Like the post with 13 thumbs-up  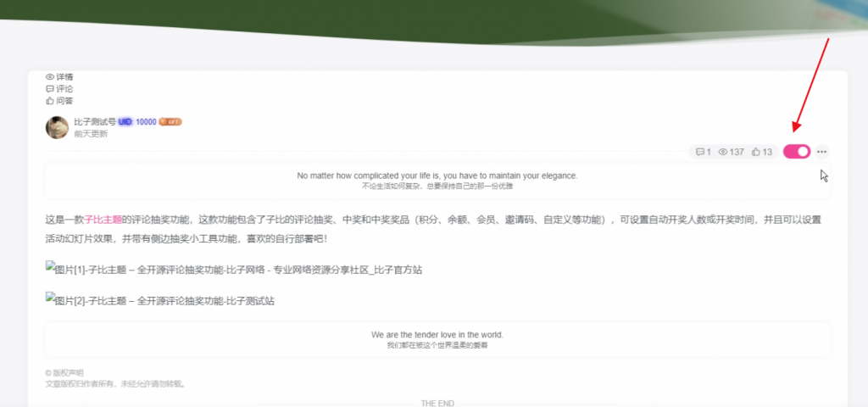[x=762, y=152]
